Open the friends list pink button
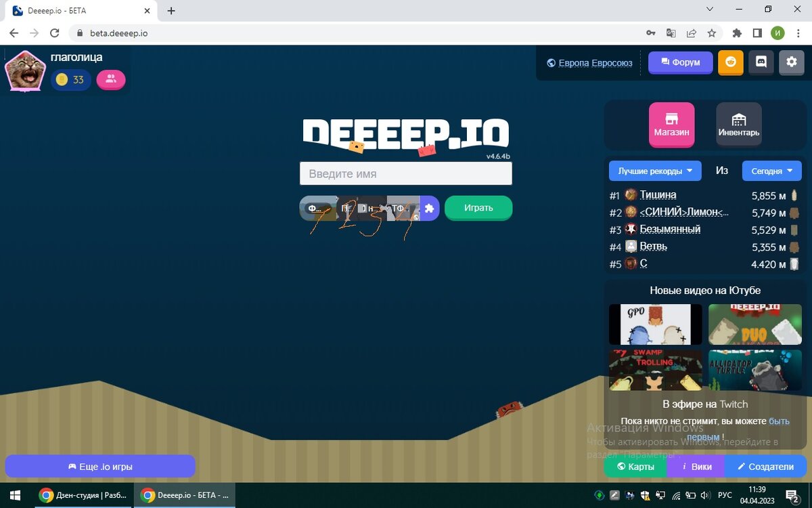 coord(111,79)
